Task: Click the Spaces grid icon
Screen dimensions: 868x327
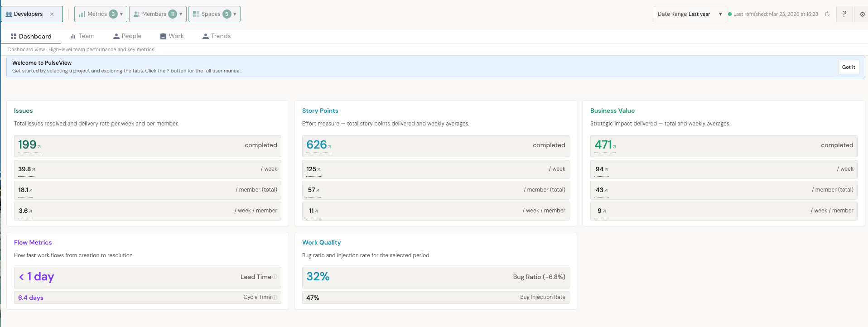Action: click(x=196, y=14)
